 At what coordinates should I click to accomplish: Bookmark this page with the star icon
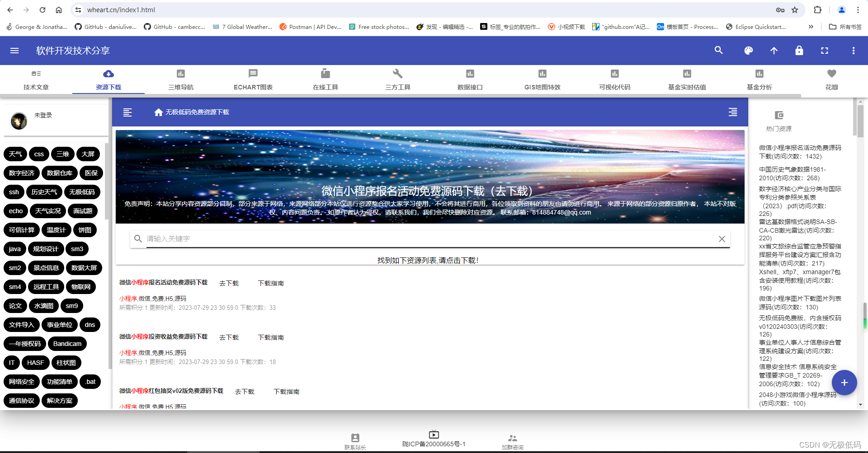pos(795,10)
